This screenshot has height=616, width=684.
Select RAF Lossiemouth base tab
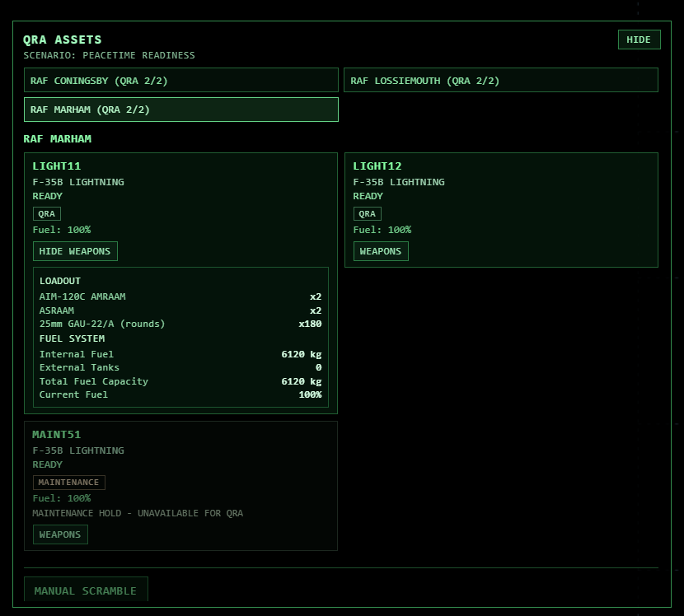501,80
